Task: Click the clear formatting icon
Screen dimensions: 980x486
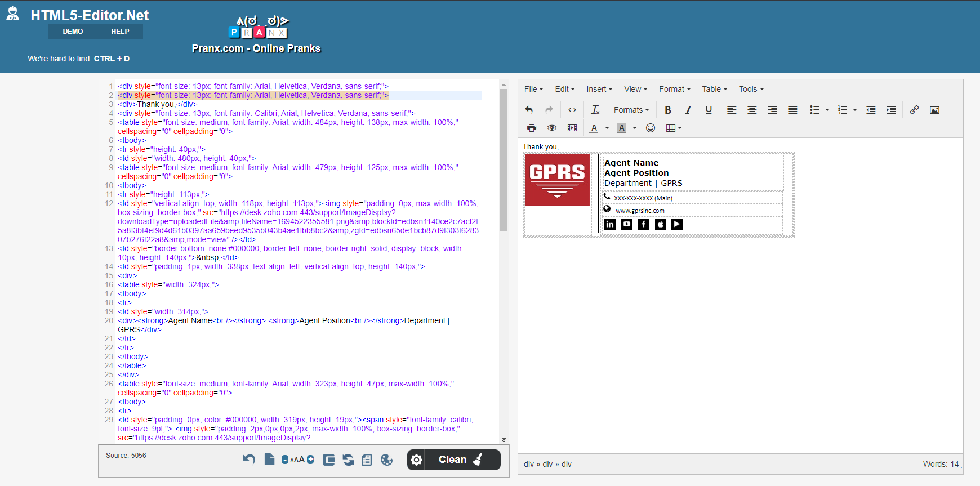Action: (595, 110)
